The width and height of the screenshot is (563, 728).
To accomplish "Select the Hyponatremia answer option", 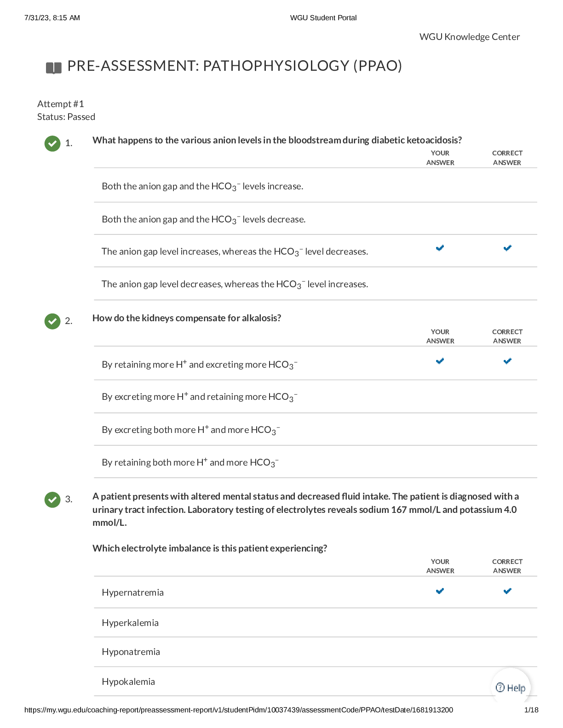I will 131,652.
